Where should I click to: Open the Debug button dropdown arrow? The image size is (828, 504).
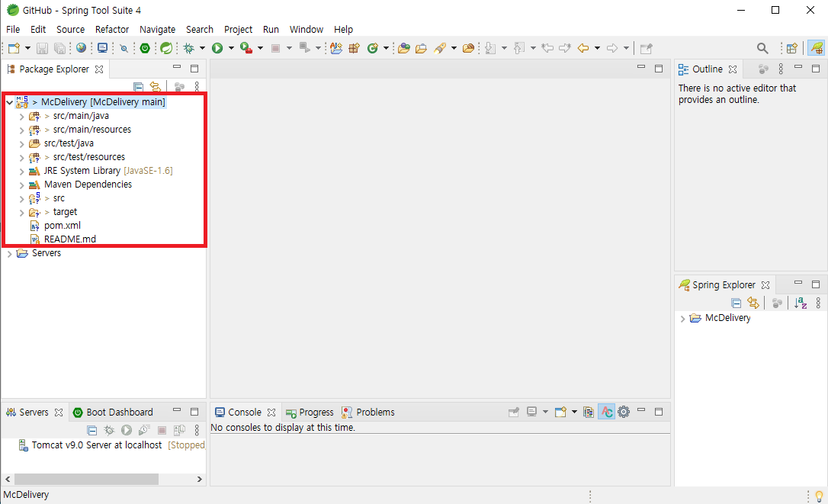[202, 48]
